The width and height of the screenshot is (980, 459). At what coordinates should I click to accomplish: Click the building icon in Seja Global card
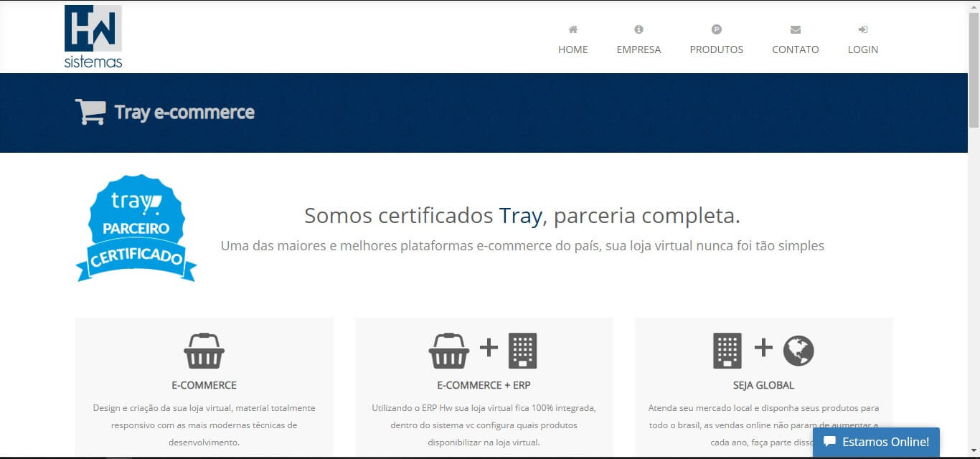pyautogui.click(x=727, y=351)
